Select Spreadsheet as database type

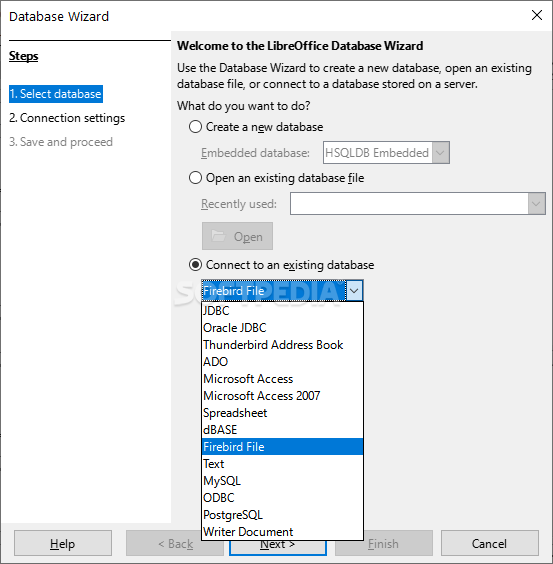click(x=282, y=413)
